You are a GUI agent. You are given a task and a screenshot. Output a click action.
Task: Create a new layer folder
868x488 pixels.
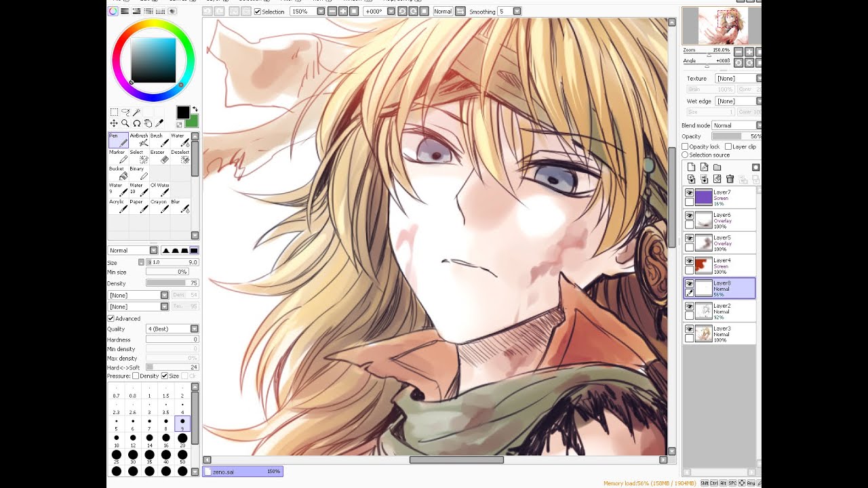pos(717,167)
